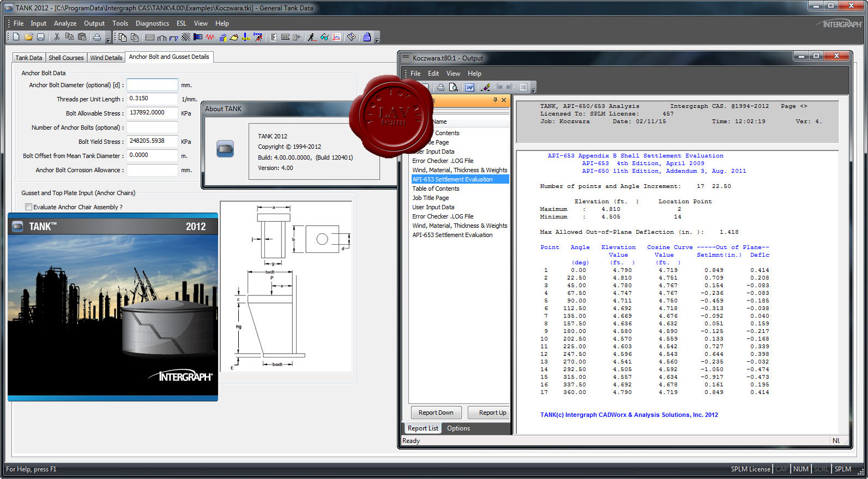868x479 pixels.
Task: Click the New file icon in main toolbar
Action: pyautogui.click(x=16, y=37)
